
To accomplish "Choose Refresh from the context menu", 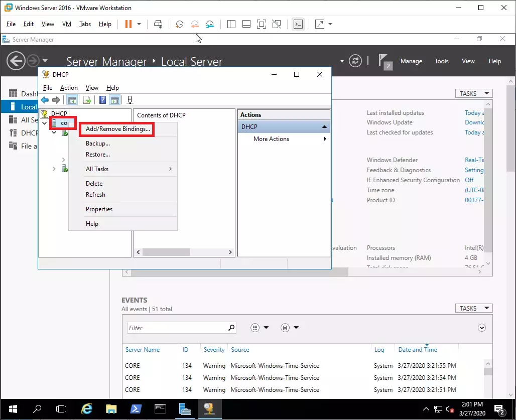I will point(95,195).
